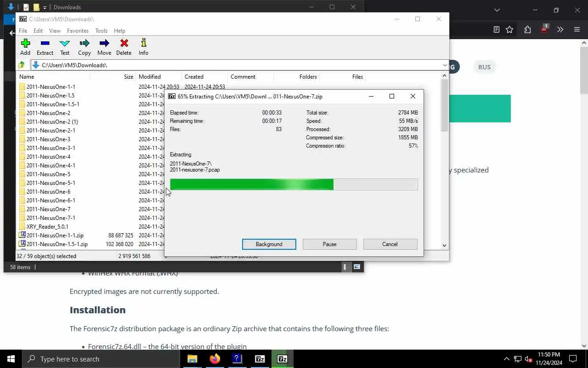Click the Move toolbar icon
The image size is (588, 368).
104,47
